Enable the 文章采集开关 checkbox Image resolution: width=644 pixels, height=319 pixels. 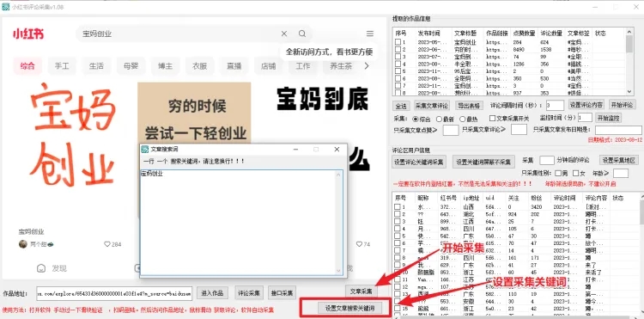click(x=493, y=119)
